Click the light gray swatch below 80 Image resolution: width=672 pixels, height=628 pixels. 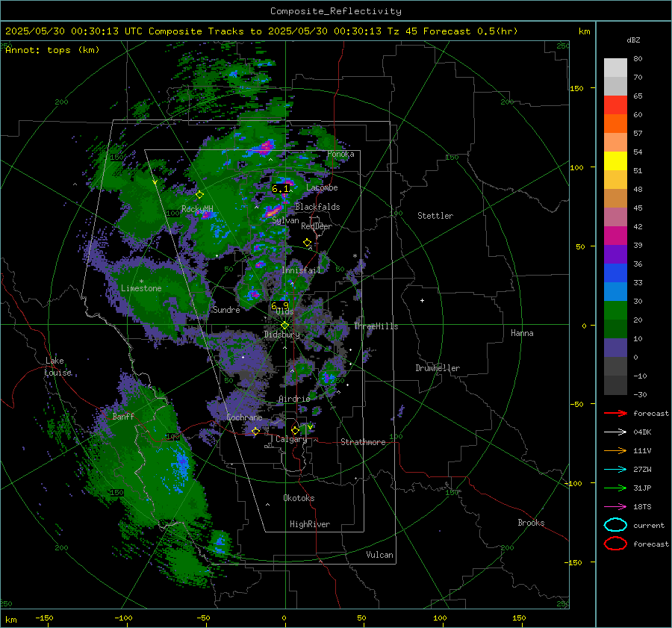pyautogui.click(x=615, y=67)
